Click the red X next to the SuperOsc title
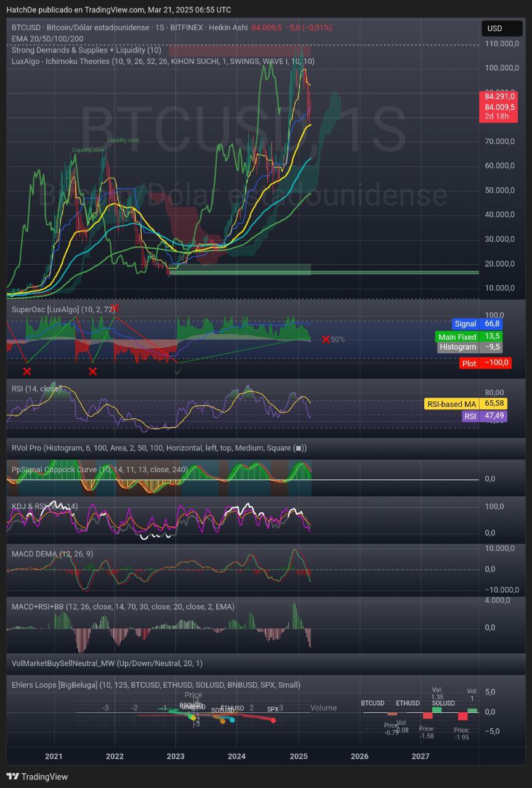 (115, 308)
